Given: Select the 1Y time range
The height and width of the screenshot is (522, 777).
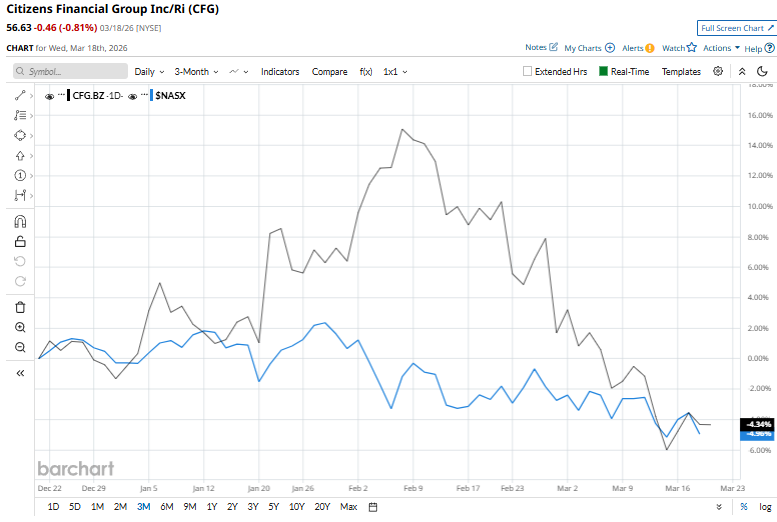Looking at the screenshot, I should coord(211,507).
